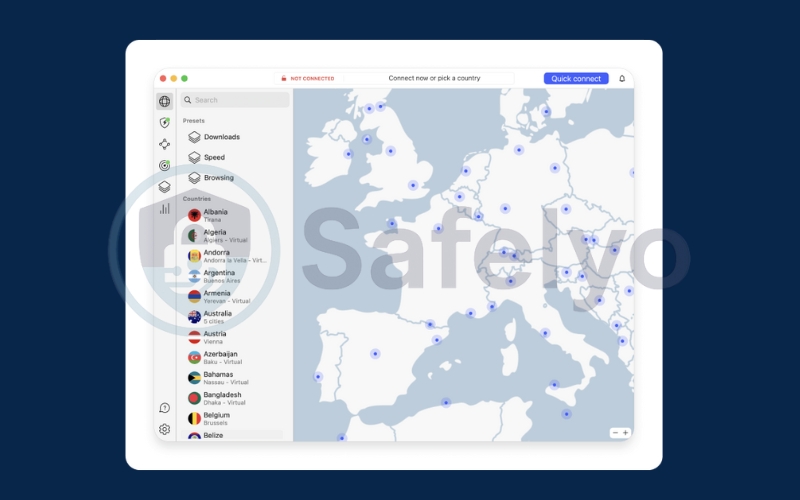Open settings gear icon
Viewport: 800px width, 500px height.
tap(164, 429)
